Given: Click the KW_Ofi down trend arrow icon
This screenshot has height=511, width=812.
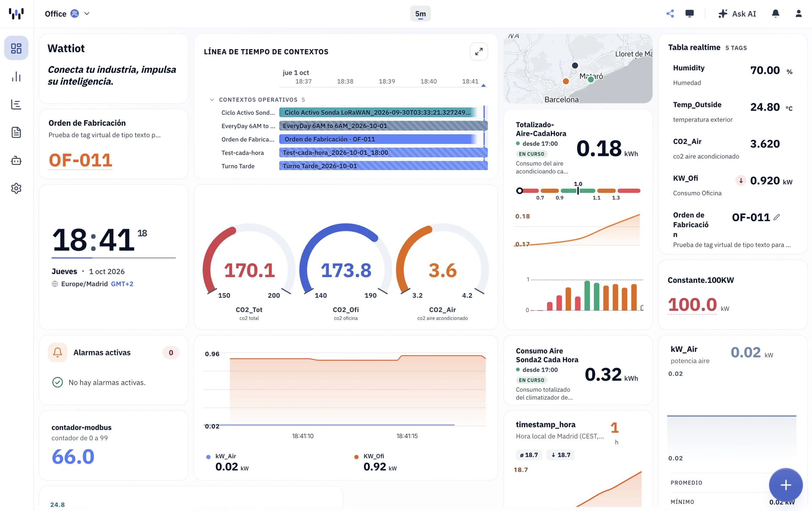Looking at the screenshot, I should click(741, 181).
